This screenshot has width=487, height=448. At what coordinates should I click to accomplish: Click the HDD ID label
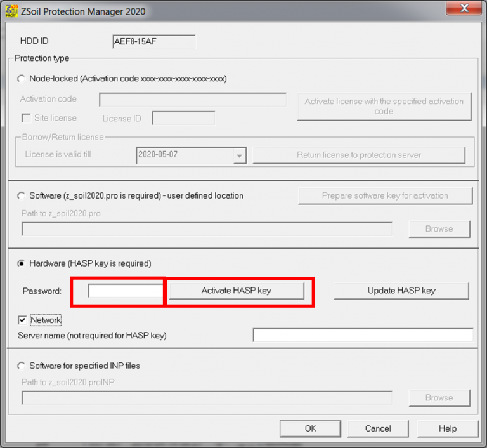tap(34, 41)
